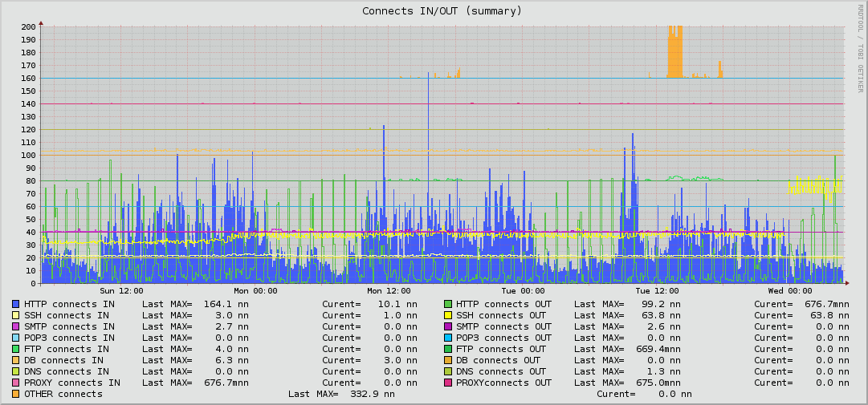Click the SMTP connects IN magenta swatch
The image size is (868, 405).
(16, 326)
